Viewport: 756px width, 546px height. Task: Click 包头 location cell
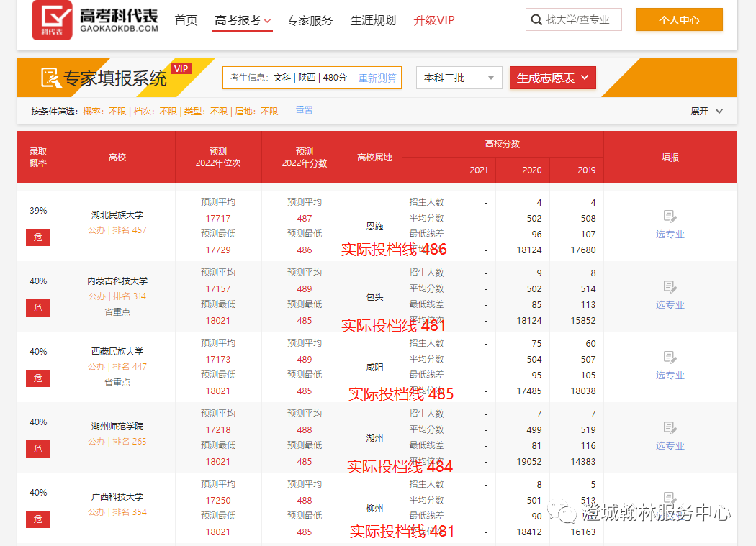coord(374,297)
